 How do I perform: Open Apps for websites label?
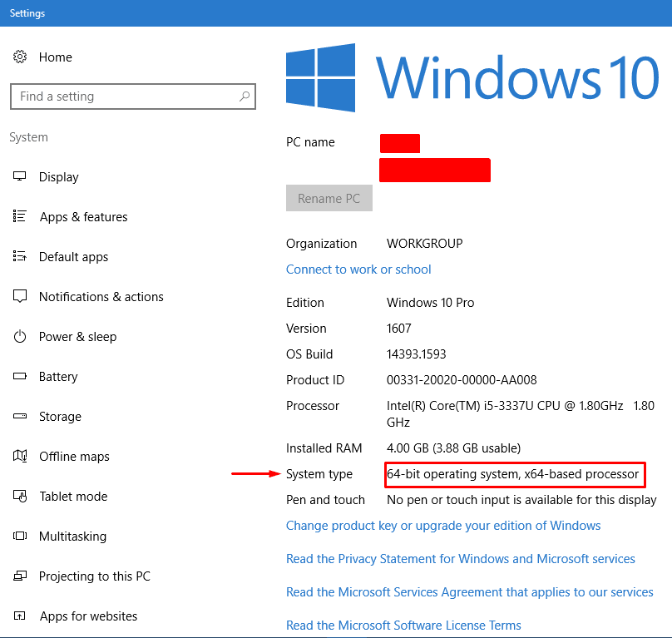(x=88, y=616)
